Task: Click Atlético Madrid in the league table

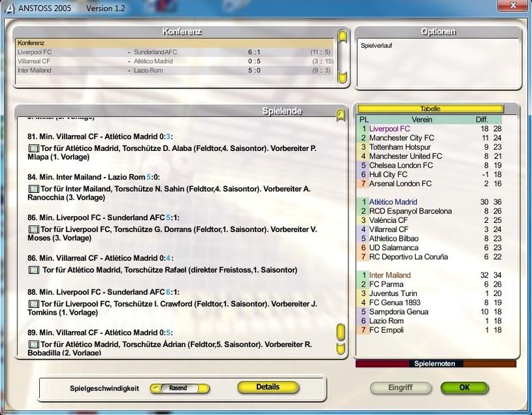Action: point(393,202)
